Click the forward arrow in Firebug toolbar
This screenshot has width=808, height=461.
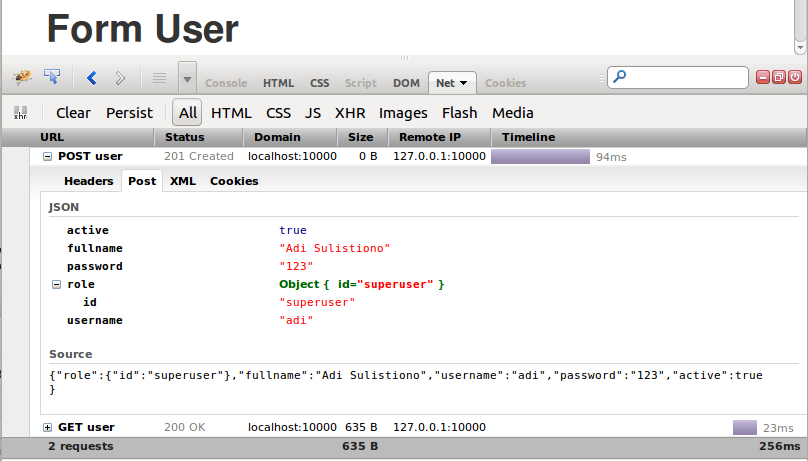(120, 77)
